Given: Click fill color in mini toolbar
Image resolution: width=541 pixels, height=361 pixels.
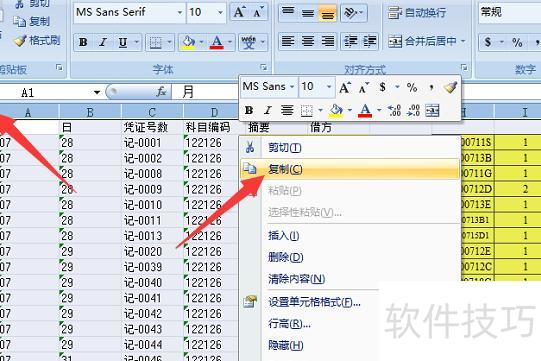Looking at the screenshot, I should (336, 110).
